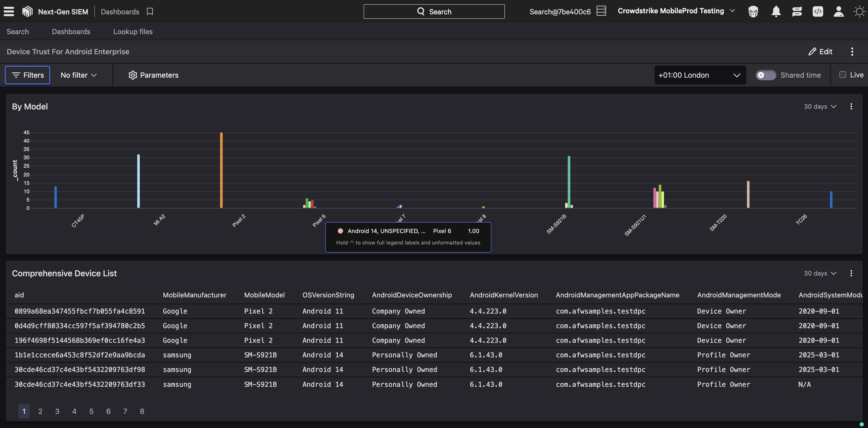Toggle the Shared time switch
Viewport: 868px width, 428px height.
pyautogui.click(x=766, y=75)
